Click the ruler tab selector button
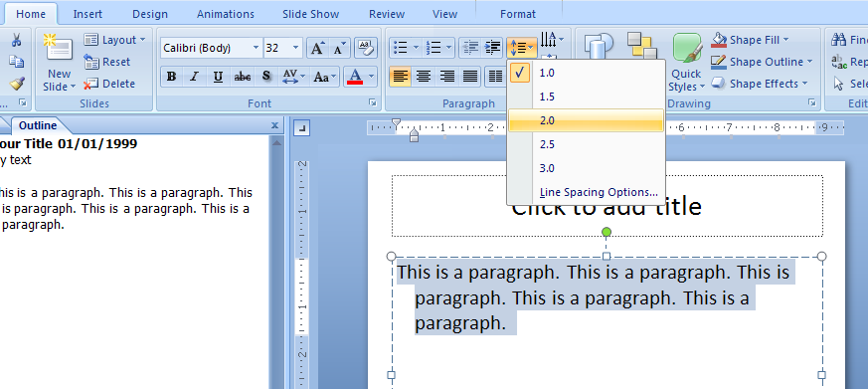This screenshot has width=868, height=389. (301, 128)
